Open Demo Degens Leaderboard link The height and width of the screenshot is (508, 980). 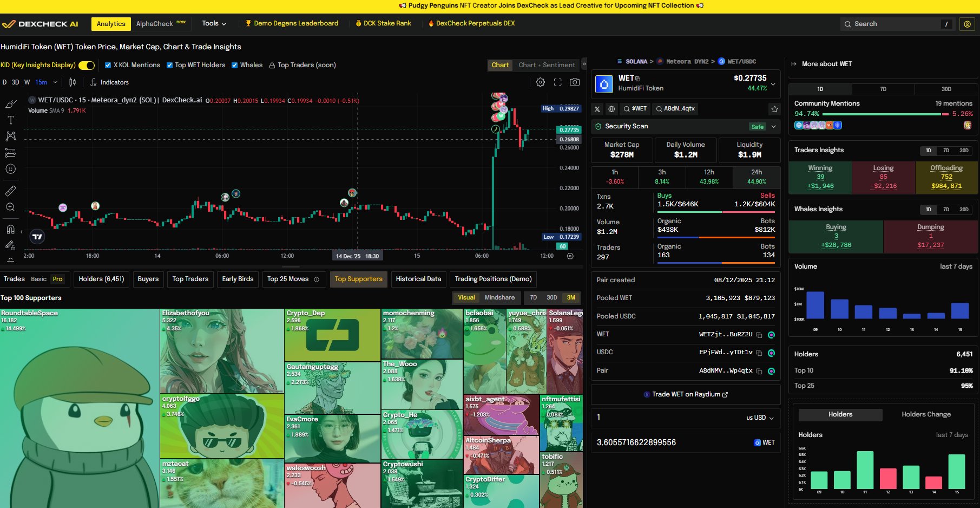(x=292, y=23)
